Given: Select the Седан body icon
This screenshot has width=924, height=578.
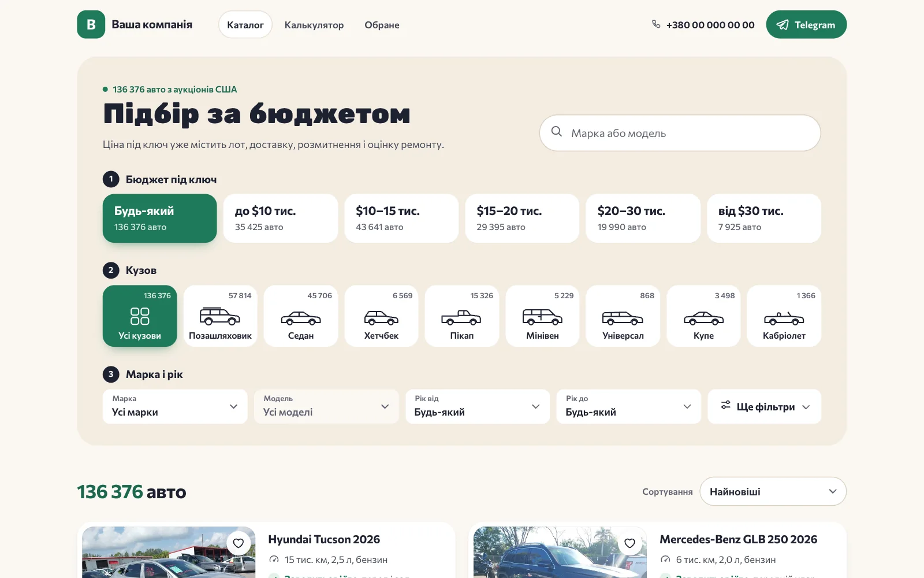Looking at the screenshot, I should (x=301, y=318).
